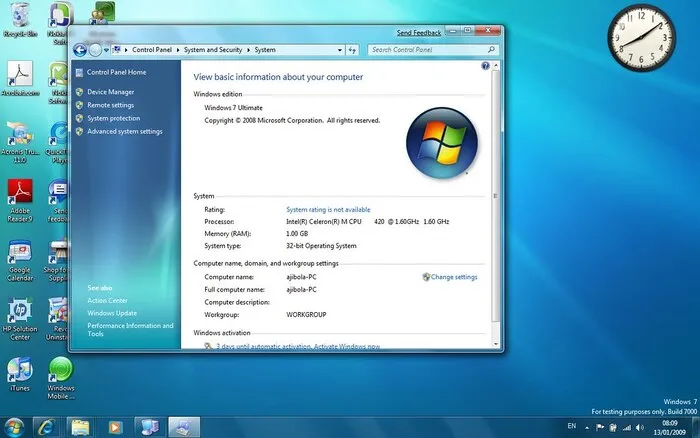Open the iTunes desktop shortcut
The image size is (700, 438).
click(20, 375)
